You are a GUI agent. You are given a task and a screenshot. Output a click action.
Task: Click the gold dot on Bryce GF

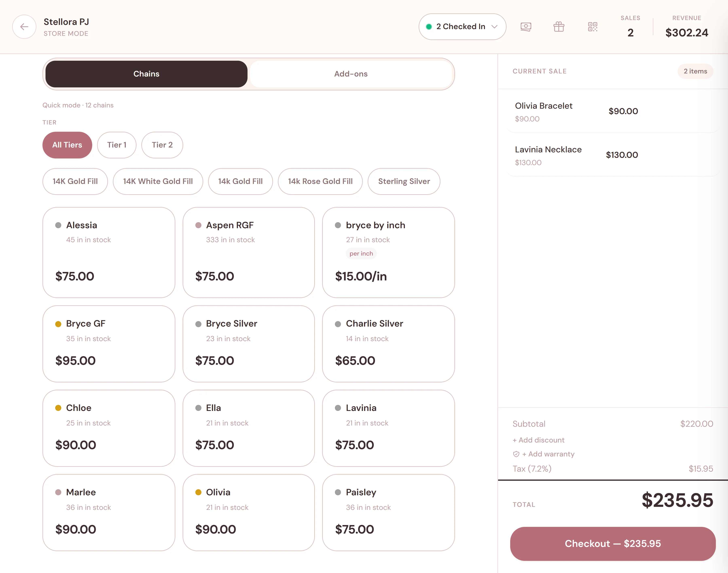(x=58, y=324)
